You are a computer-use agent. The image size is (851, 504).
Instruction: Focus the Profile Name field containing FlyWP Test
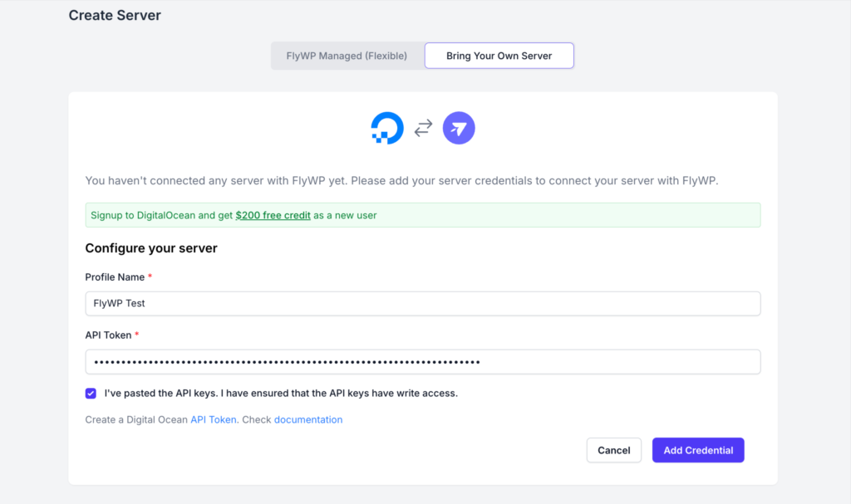[422, 303]
